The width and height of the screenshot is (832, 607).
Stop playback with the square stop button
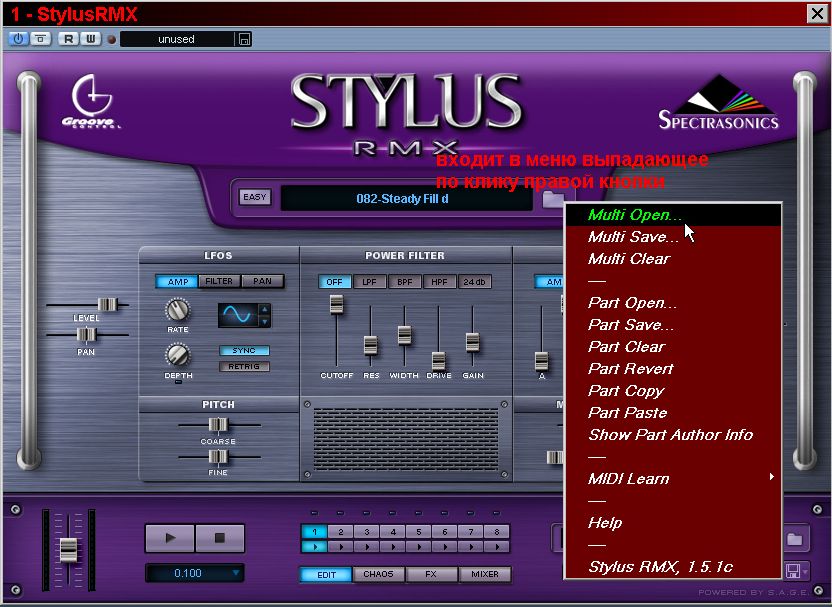220,538
